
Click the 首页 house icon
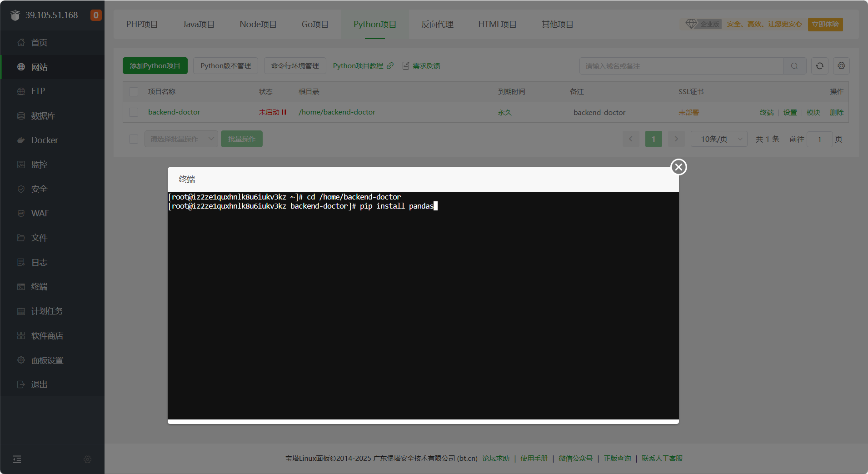tap(21, 43)
